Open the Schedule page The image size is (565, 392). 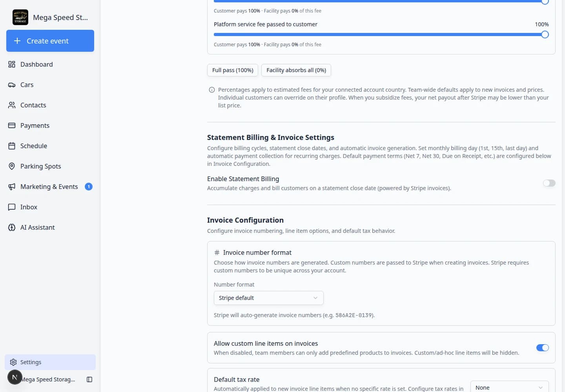pos(50,146)
